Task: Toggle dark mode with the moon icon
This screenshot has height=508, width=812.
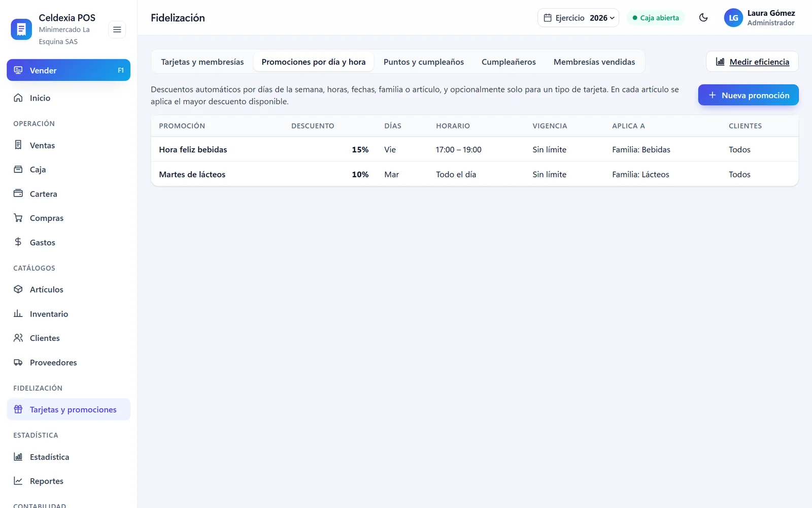Action: tap(703, 18)
